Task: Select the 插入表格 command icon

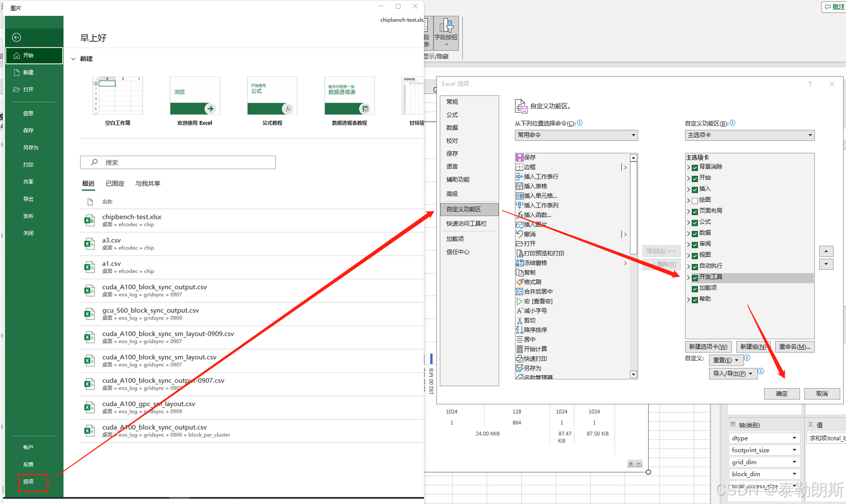Action: (519, 186)
